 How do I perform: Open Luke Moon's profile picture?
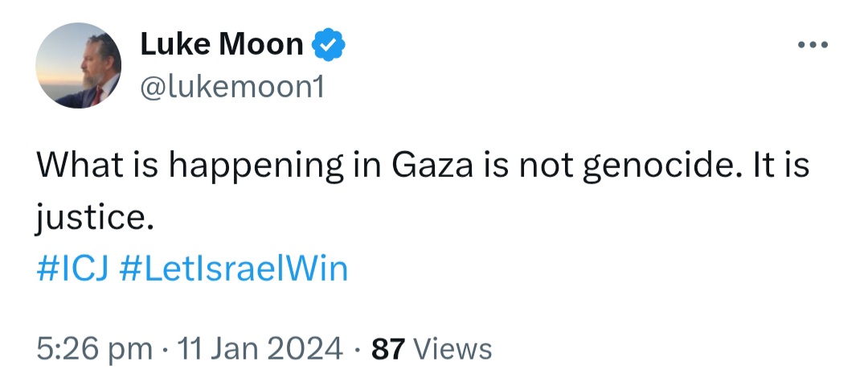78,65
